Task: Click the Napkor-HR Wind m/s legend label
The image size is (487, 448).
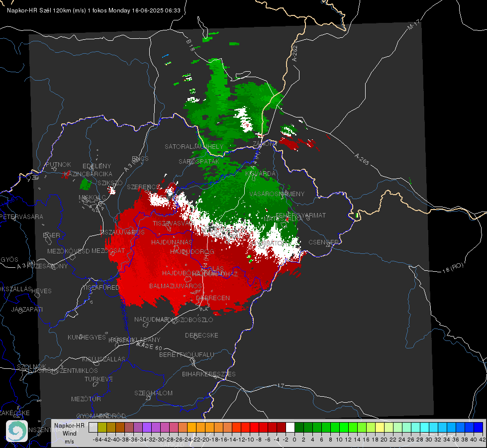Action: point(69,434)
